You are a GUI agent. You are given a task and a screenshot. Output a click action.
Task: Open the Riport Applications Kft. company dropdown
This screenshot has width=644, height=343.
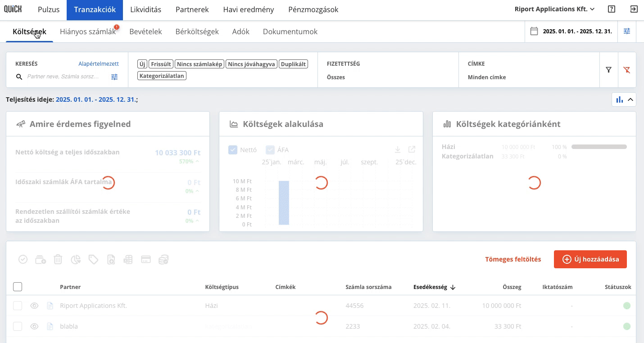pyautogui.click(x=555, y=9)
